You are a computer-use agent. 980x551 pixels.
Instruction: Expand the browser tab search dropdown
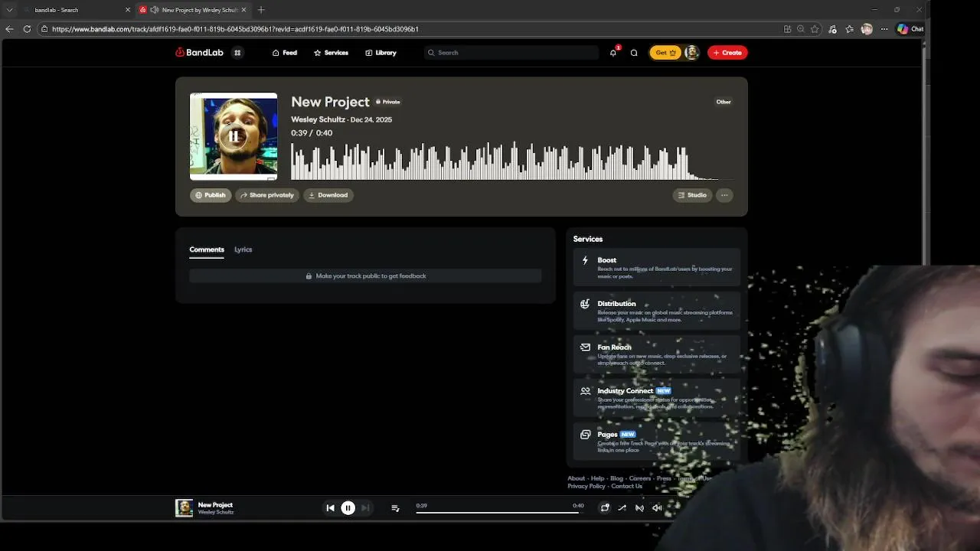click(x=9, y=10)
